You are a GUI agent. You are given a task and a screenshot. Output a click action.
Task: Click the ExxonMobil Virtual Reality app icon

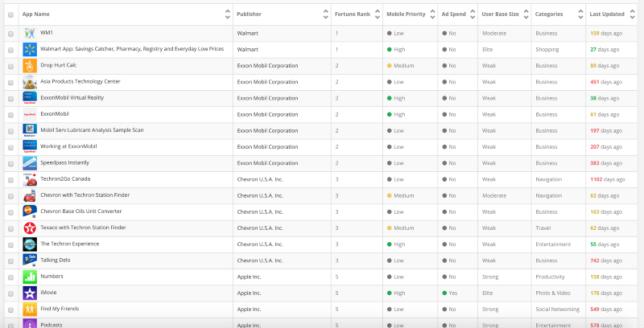[x=30, y=98]
